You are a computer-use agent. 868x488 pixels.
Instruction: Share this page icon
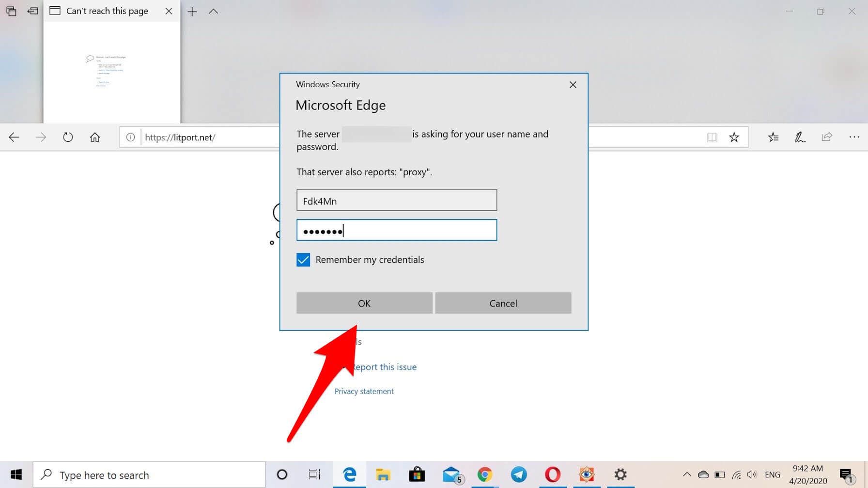tap(827, 137)
